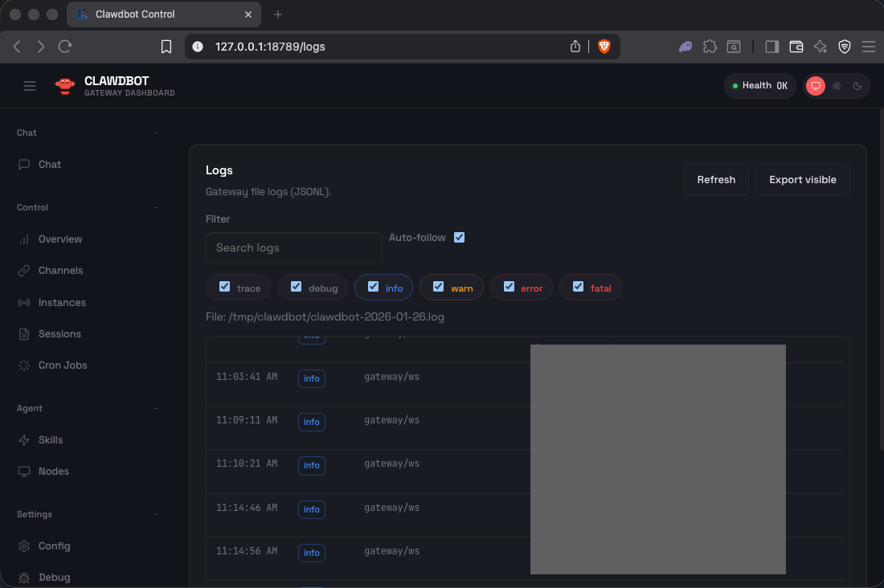Toggle the Auto-follow checkbox
Screen dimensions: 884x588
point(460,237)
